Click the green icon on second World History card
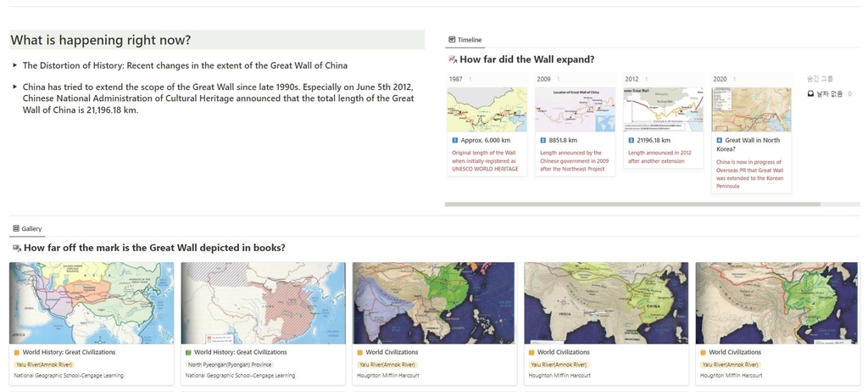868x392 pixels. pos(188,352)
